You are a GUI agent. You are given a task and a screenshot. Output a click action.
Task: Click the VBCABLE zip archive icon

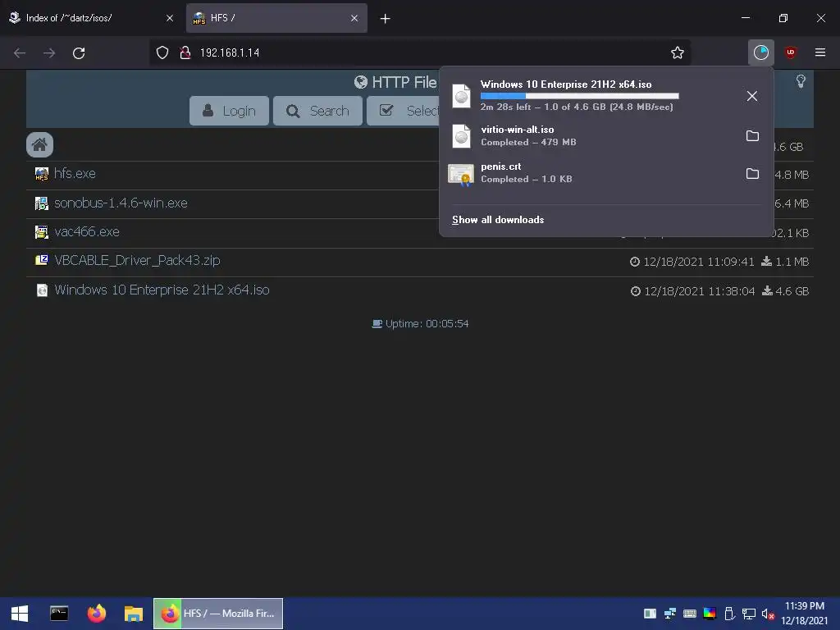(x=42, y=260)
